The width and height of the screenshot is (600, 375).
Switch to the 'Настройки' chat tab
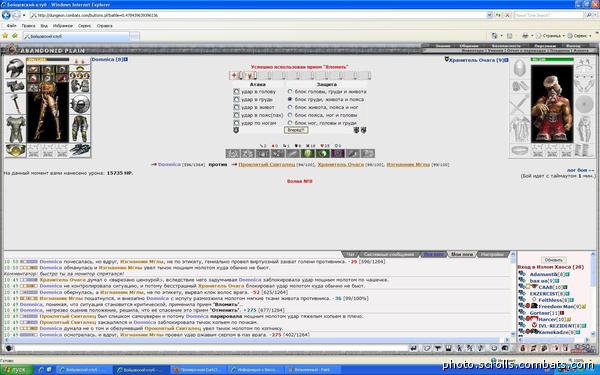(x=492, y=254)
